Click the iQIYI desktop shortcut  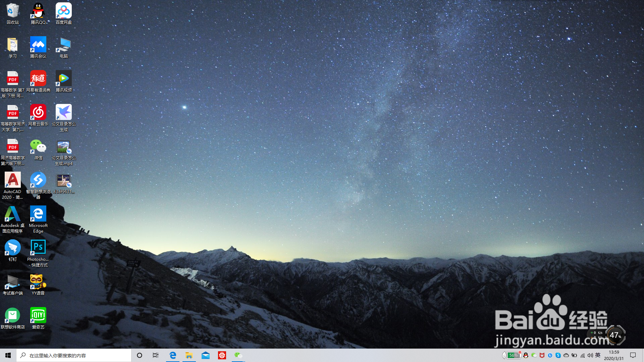pos(38,315)
